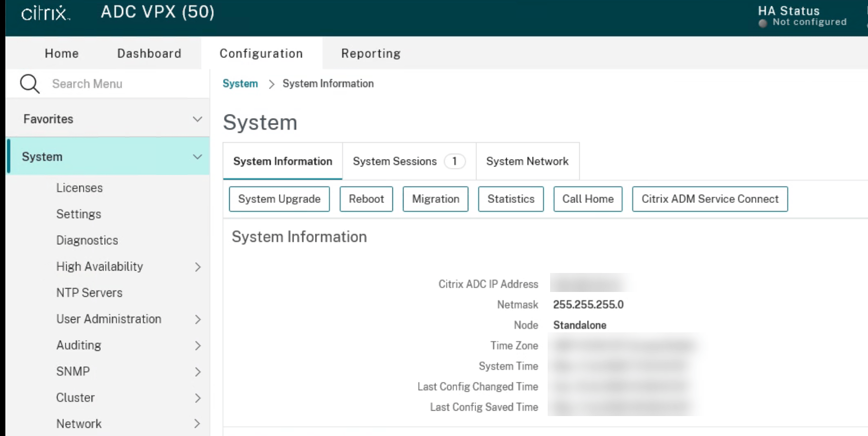
Task: Expand User Administration submenu arrow
Action: (198, 319)
